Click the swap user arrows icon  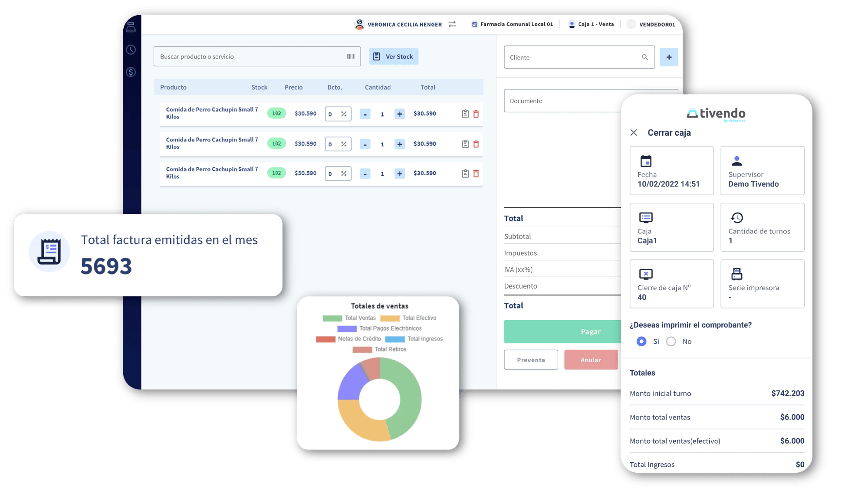pos(452,24)
